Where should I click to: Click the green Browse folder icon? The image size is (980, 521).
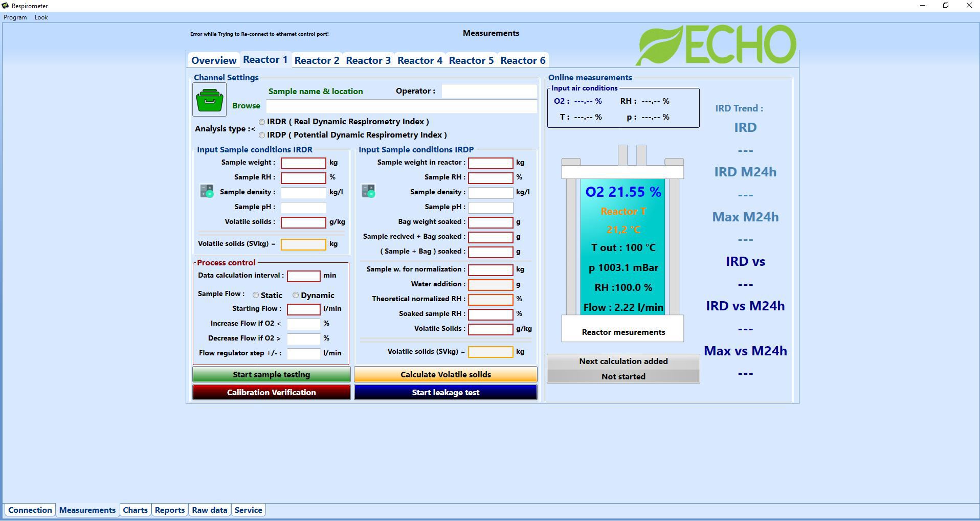[209, 100]
